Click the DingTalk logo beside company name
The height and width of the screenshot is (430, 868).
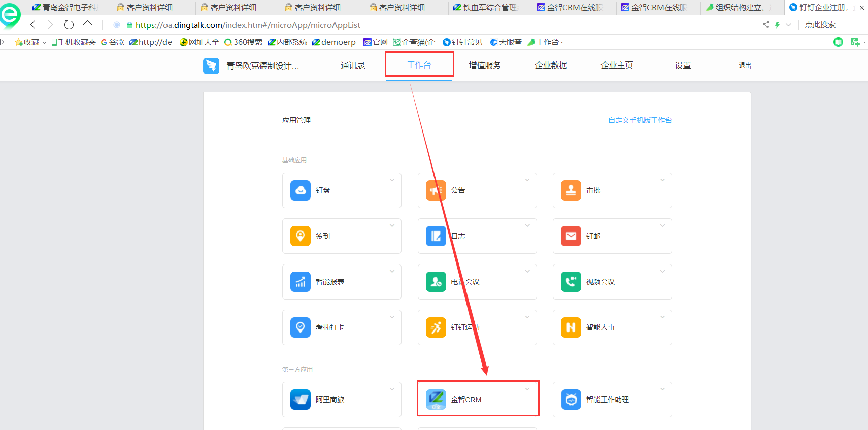click(x=211, y=65)
